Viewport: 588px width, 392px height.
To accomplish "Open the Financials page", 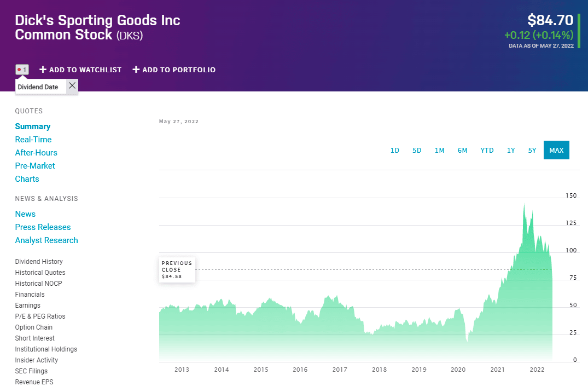I will [x=30, y=295].
